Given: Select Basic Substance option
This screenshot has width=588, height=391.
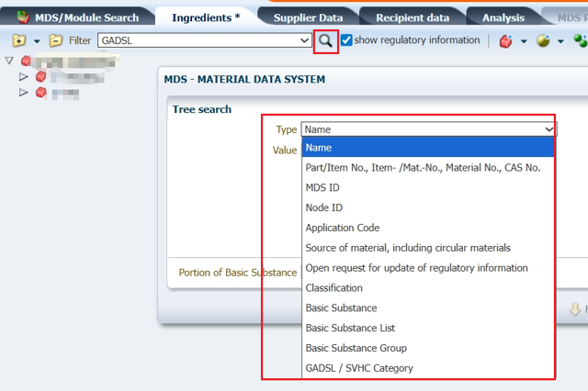Looking at the screenshot, I should pyautogui.click(x=428, y=307).
